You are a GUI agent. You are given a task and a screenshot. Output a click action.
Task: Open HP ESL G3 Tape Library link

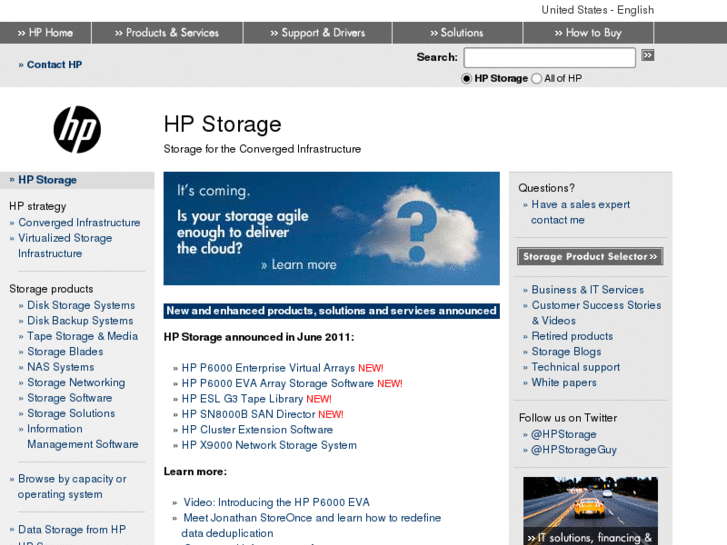pyautogui.click(x=242, y=399)
